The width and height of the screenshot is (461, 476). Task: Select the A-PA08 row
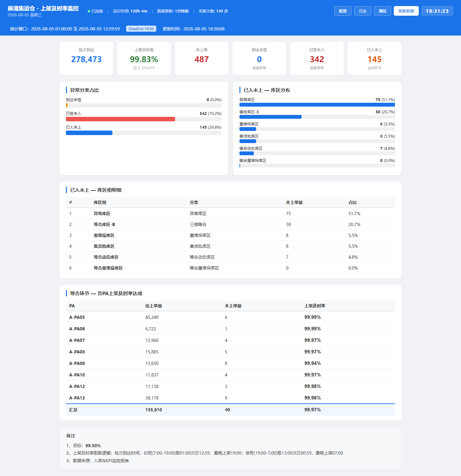coord(230,352)
